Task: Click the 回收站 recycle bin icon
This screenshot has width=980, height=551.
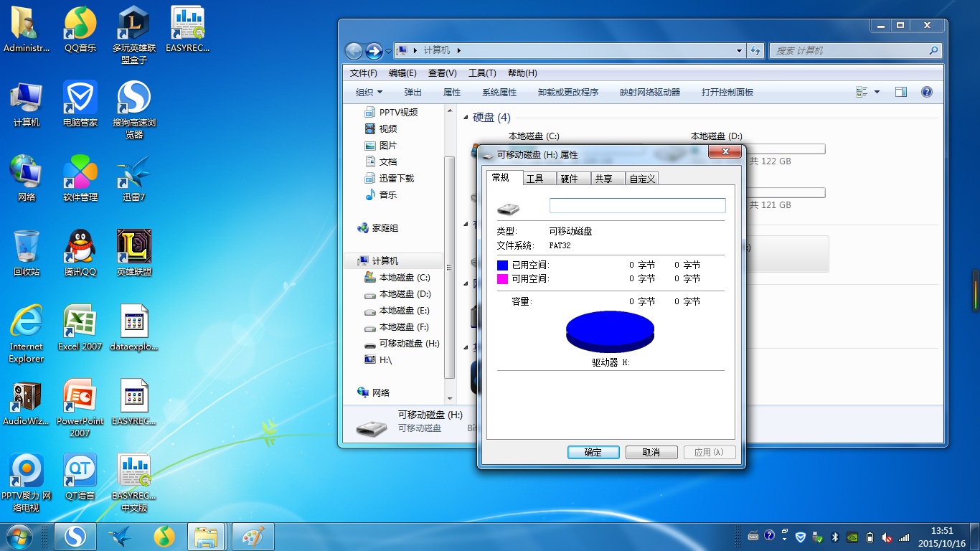Action: 27,249
